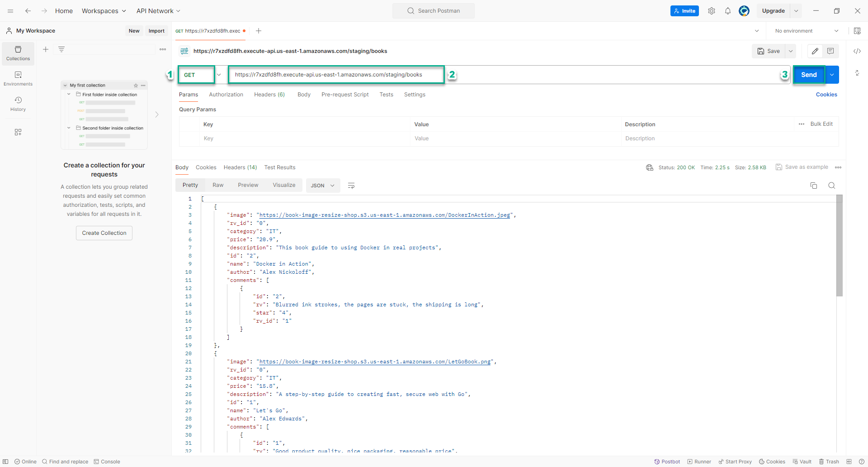Open Vault from the status bar
868x467 pixels.
coord(802,462)
